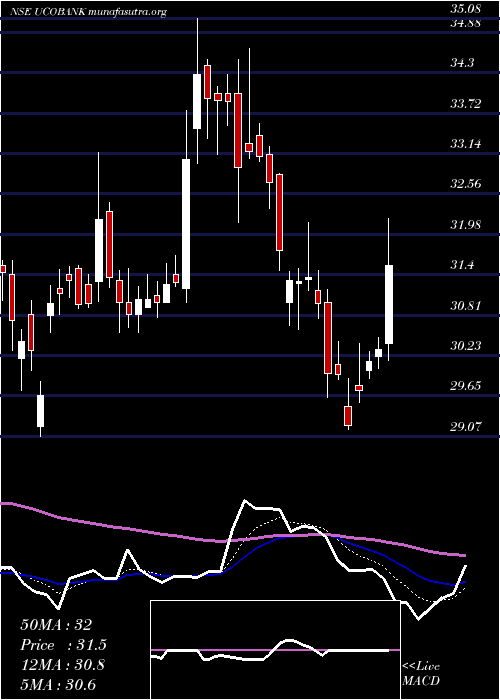
Task: Click the 32.56 price axis label
Action: (466, 183)
